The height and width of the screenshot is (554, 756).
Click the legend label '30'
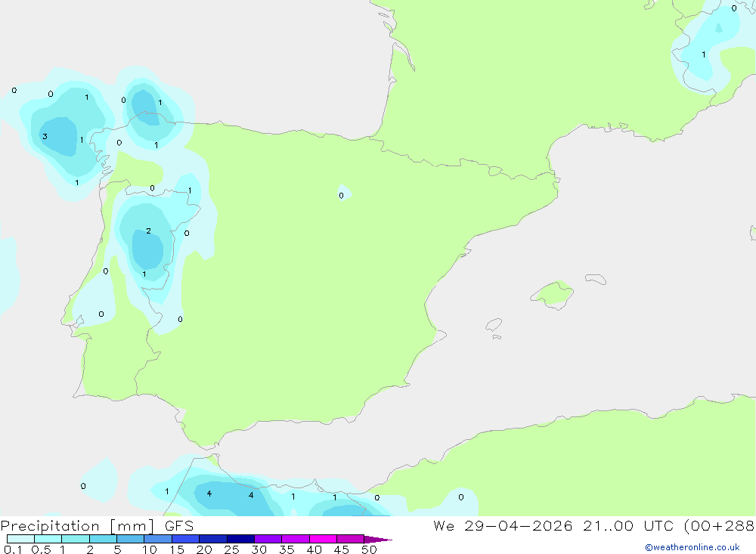tap(259, 549)
